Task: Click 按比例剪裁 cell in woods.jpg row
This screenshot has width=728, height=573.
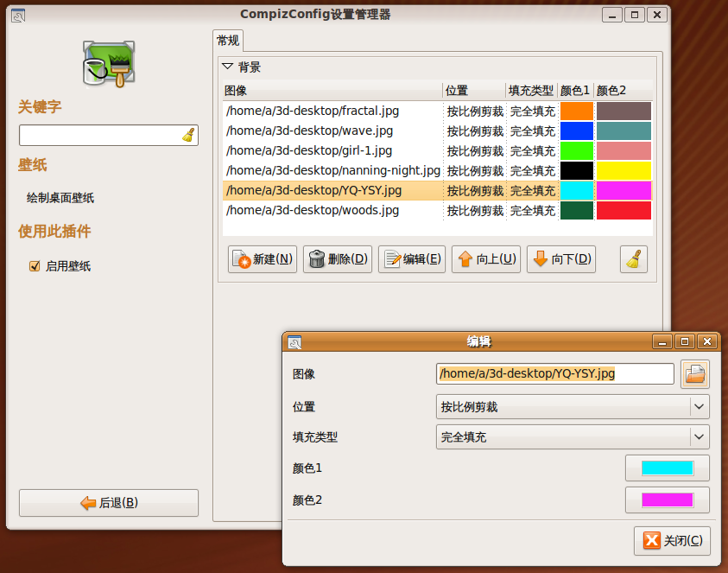Action: pos(475,211)
